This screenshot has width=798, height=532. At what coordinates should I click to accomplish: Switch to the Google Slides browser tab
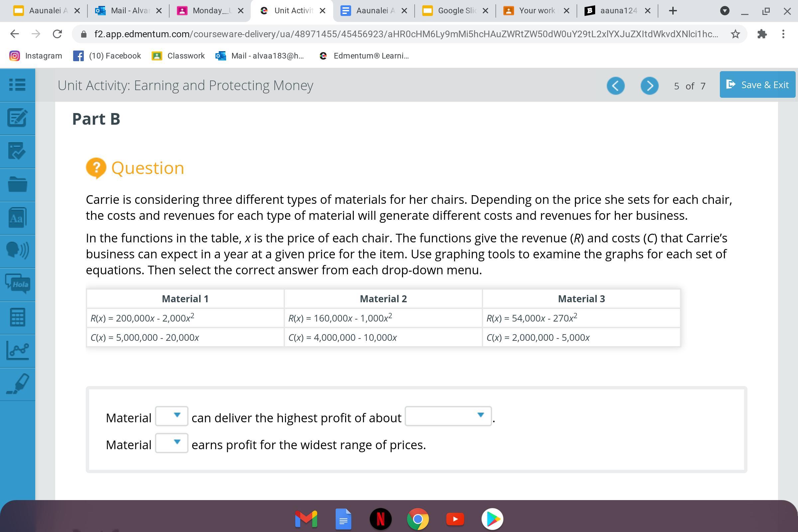tap(455, 11)
